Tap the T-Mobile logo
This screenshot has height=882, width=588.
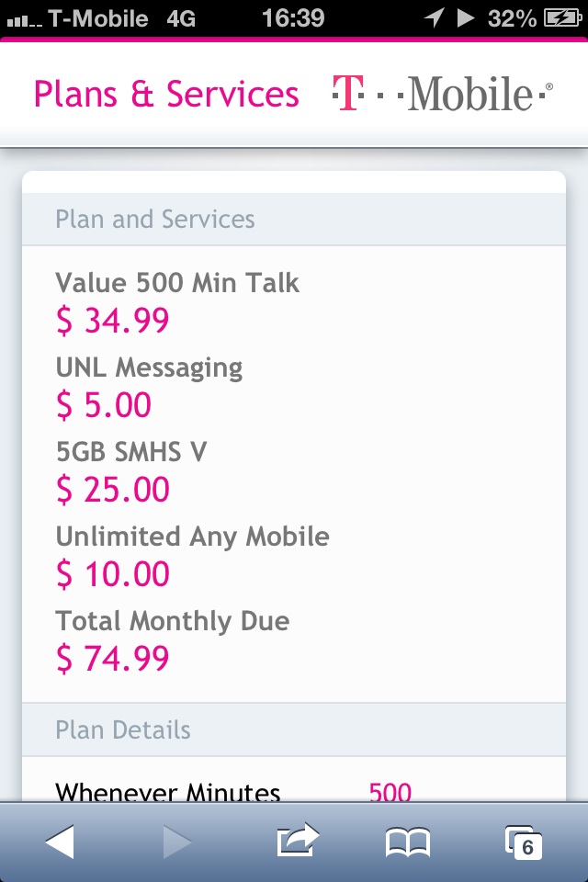[443, 93]
